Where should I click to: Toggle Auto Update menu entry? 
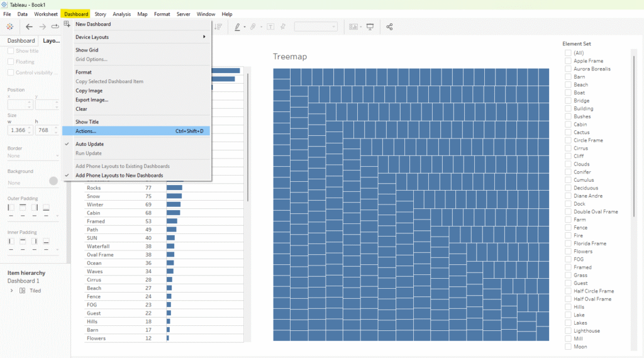[136, 144]
